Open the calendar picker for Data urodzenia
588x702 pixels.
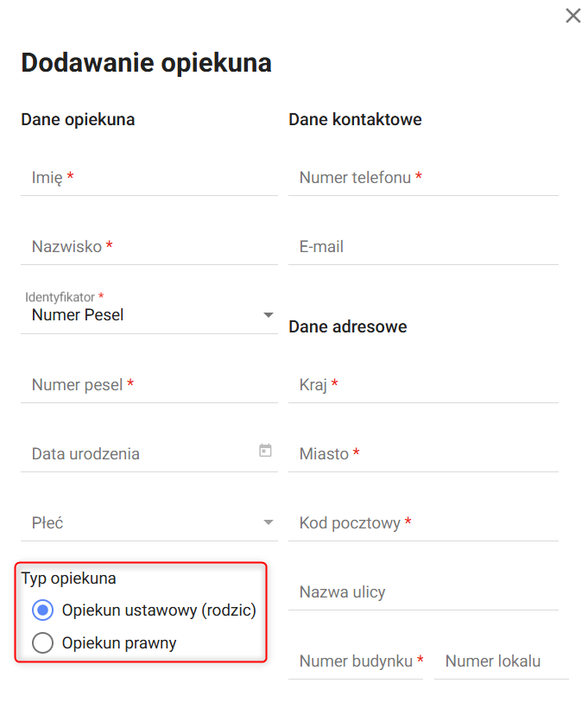point(265,451)
